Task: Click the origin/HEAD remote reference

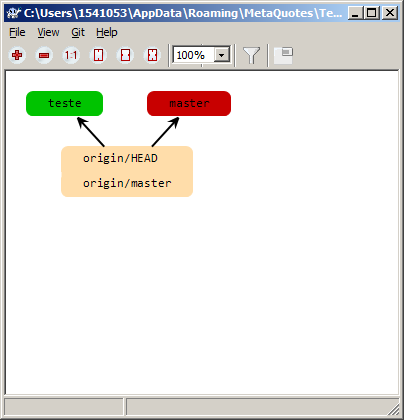Action: 120,158
